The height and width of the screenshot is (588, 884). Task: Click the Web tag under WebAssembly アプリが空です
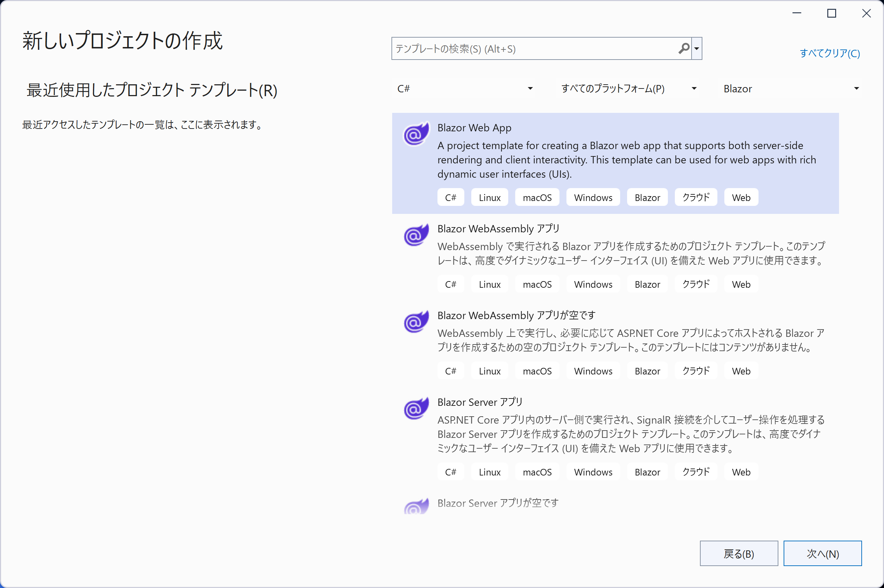point(741,371)
